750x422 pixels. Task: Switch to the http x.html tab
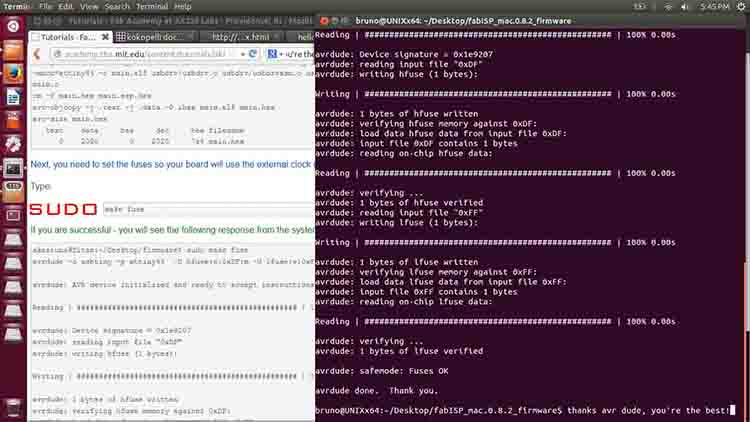[241, 37]
